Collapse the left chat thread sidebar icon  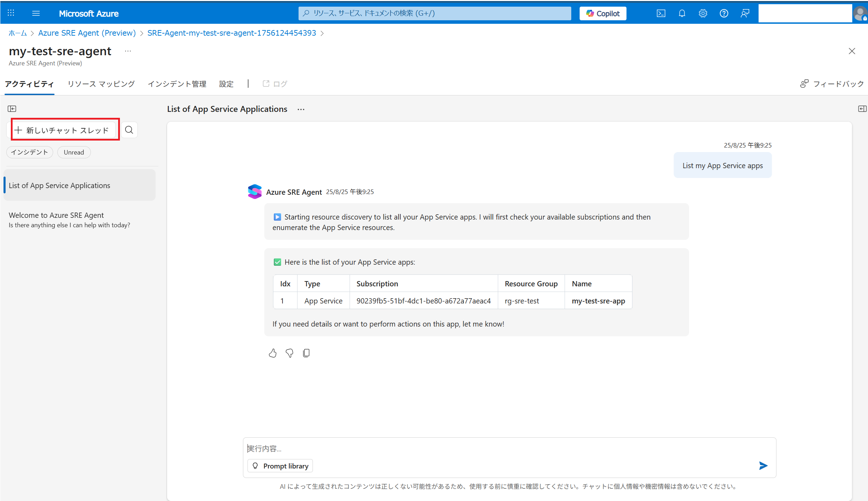12,109
